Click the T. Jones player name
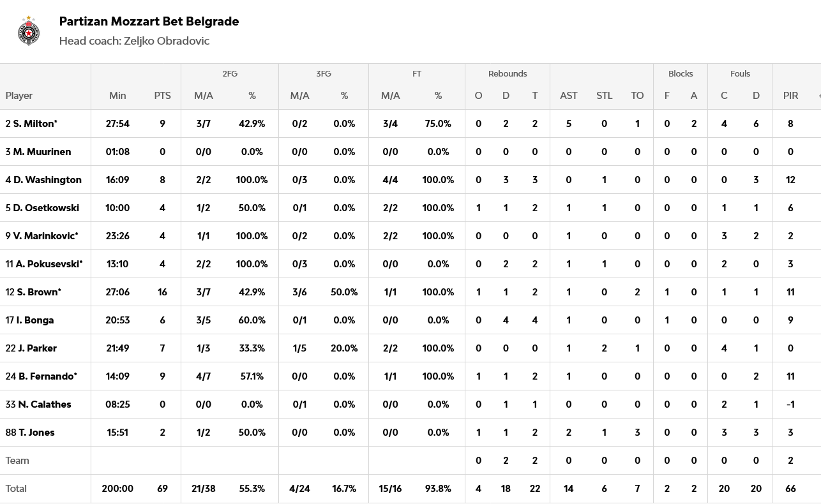The image size is (821, 504). click(36, 433)
